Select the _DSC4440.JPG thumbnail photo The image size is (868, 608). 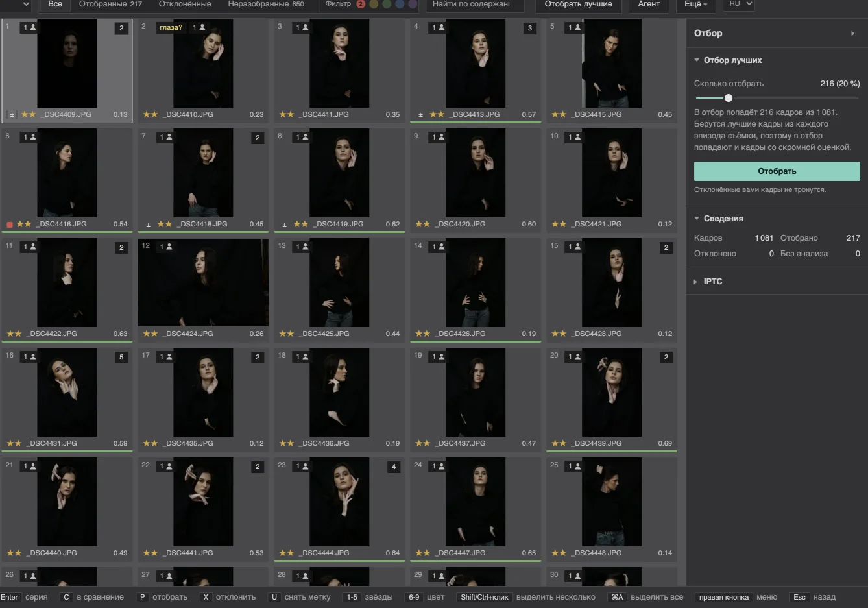(67, 502)
